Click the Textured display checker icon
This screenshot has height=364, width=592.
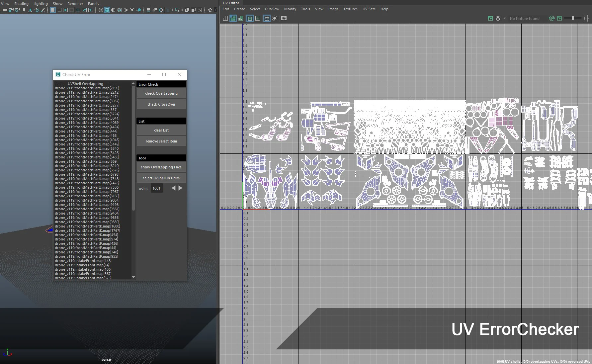[126, 10]
